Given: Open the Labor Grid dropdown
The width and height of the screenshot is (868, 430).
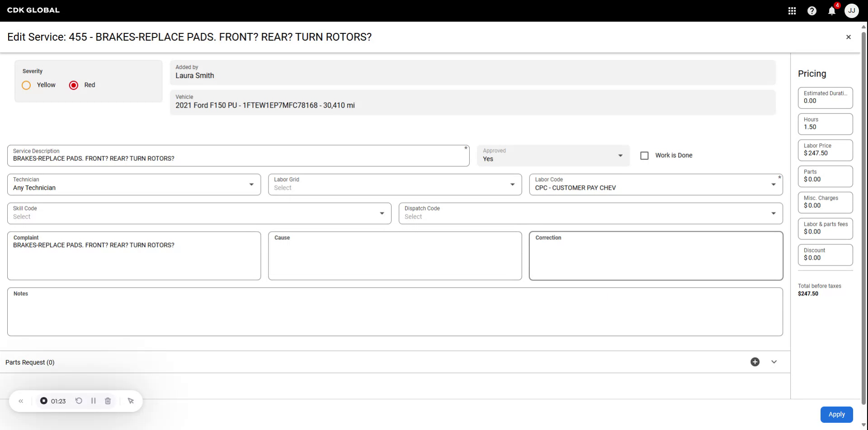Looking at the screenshot, I should (x=512, y=184).
